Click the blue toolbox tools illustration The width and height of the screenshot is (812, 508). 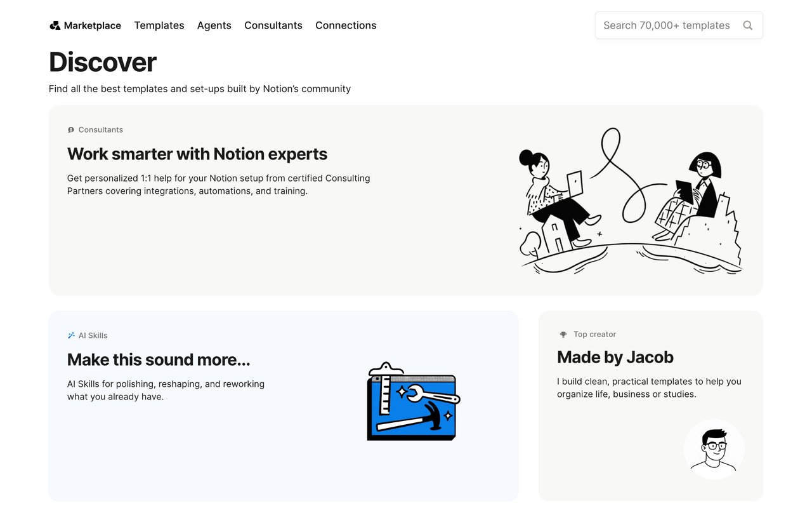(414, 401)
